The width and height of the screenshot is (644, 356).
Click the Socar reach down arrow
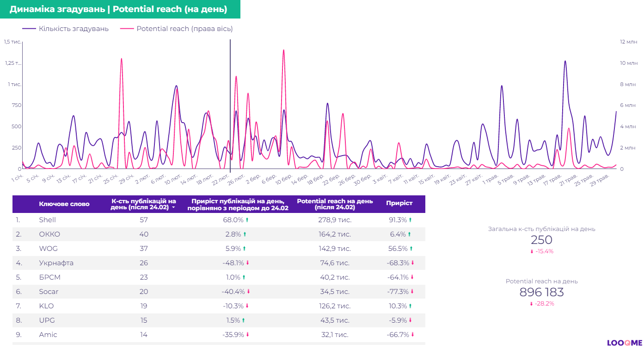coord(412,292)
